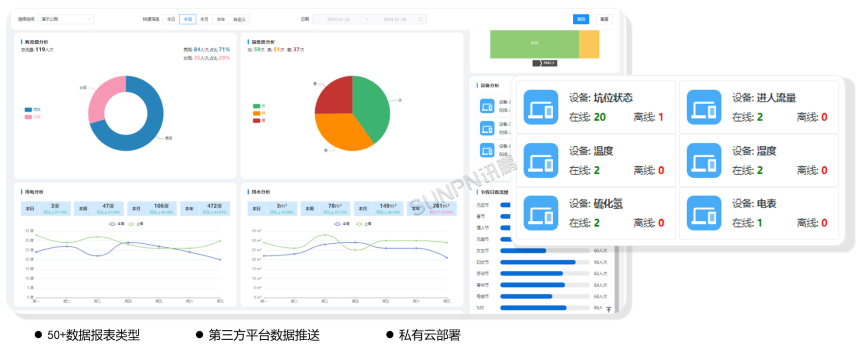Select the 自定义 quick filter
The image size is (860, 360).
point(239,19)
